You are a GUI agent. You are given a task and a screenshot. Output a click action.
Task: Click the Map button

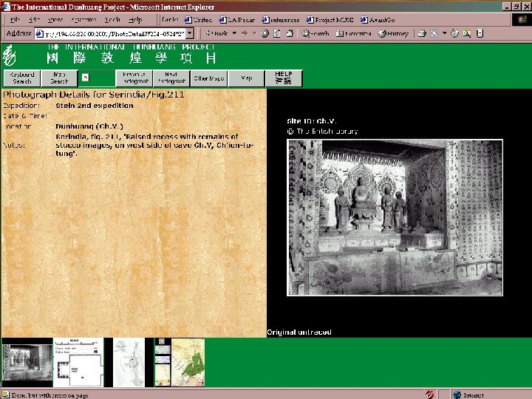246,78
